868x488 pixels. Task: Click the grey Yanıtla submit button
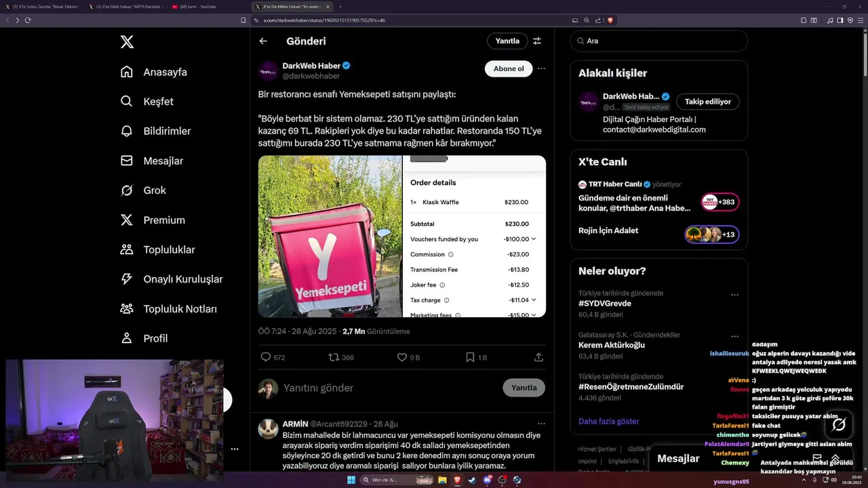click(x=524, y=388)
